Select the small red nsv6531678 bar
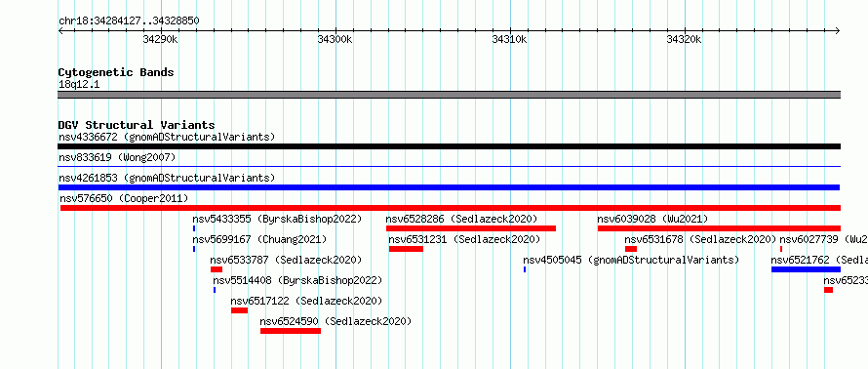 coord(631,249)
